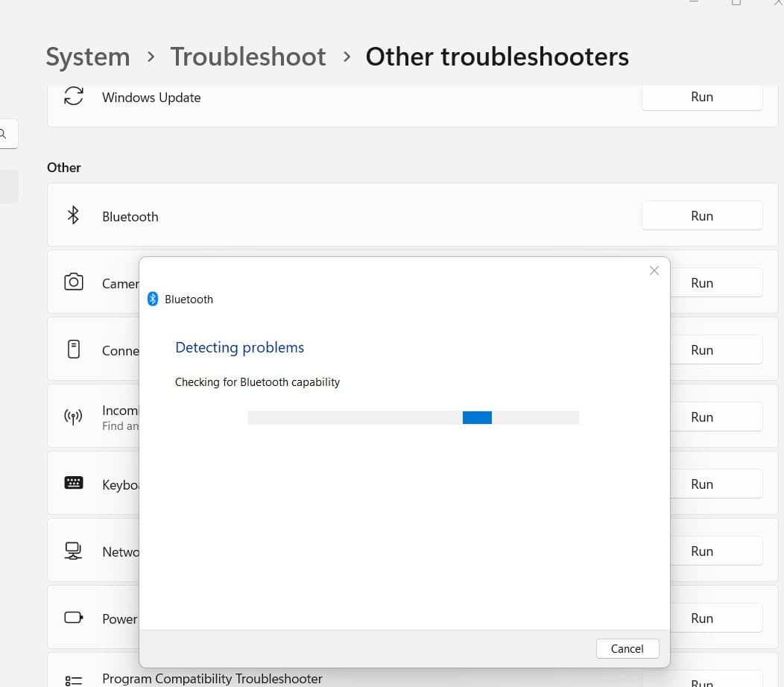Click the Other section heading
The image size is (784, 687).
tap(63, 168)
